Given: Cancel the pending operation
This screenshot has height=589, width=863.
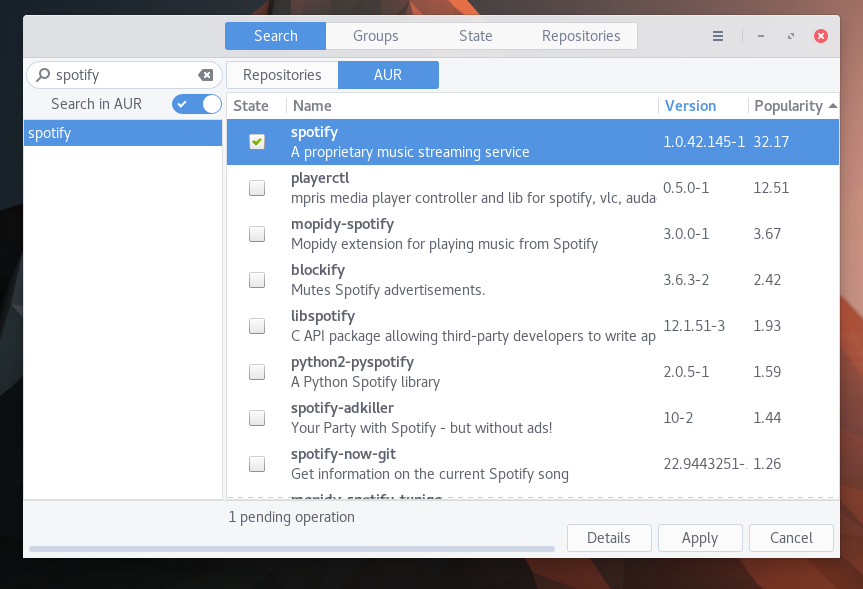Looking at the screenshot, I should pyautogui.click(x=791, y=538).
